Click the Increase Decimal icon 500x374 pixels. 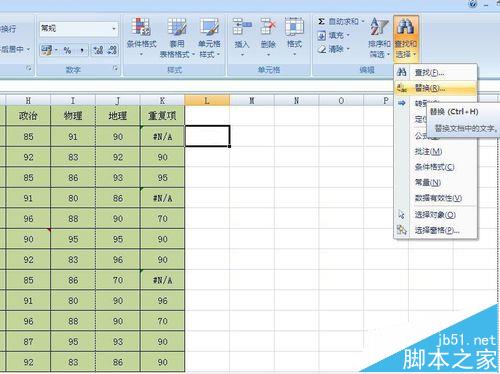[x=98, y=50]
